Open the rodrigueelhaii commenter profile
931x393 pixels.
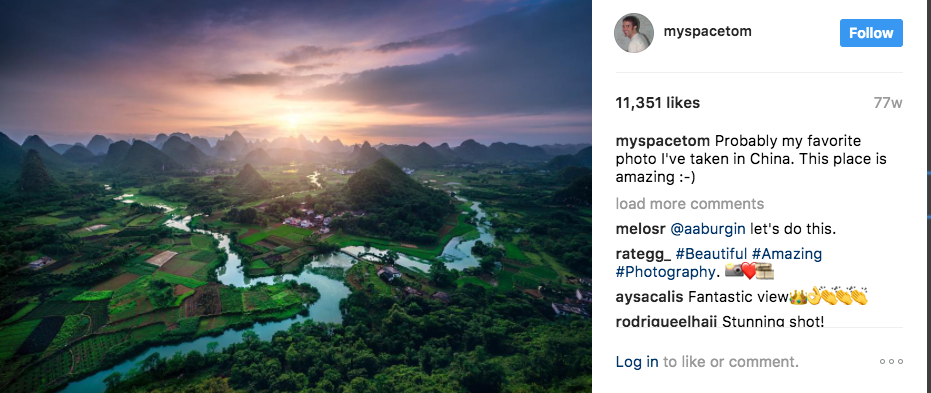coord(667,321)
